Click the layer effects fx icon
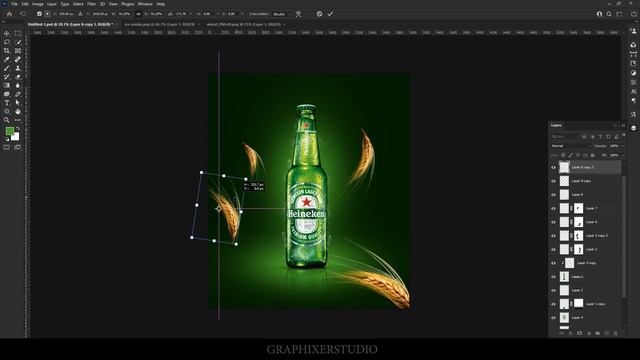640x360 pixels. (570, 333)
